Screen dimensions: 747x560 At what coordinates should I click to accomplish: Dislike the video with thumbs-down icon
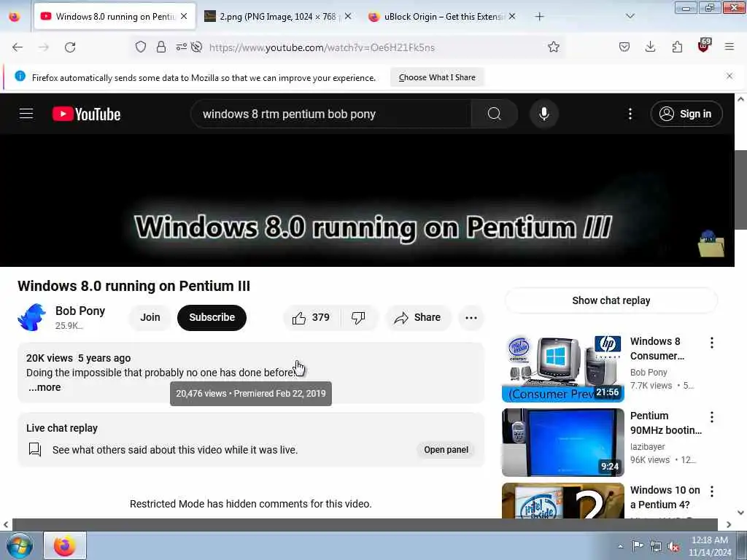pos(358,318)
